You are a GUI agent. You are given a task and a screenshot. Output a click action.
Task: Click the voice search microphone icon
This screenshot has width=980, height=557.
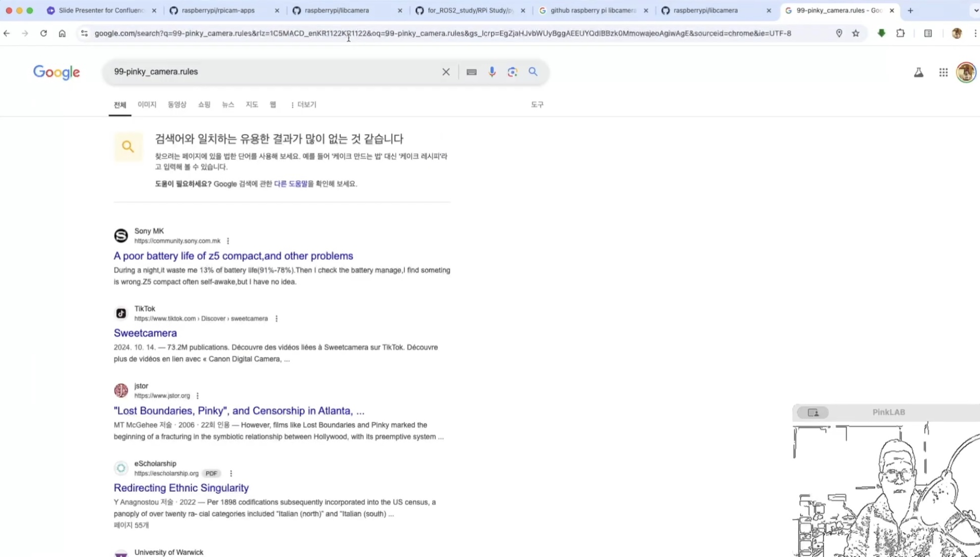tap(491, 72)
